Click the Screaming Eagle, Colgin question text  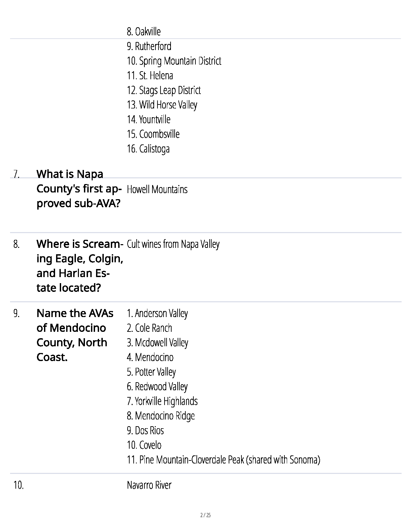point(80,266)
